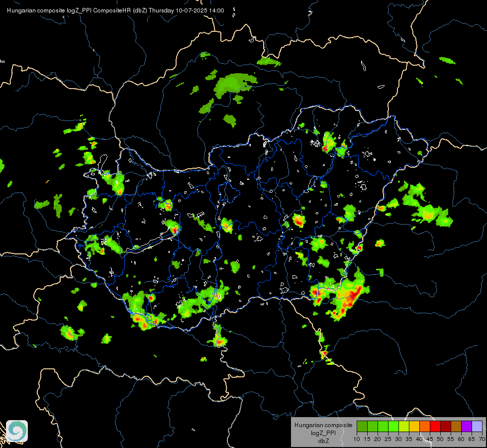487x448 pixels.
Task: Click the purple 60–65 dBZ legend swatch
Action: tap(467, 426)
